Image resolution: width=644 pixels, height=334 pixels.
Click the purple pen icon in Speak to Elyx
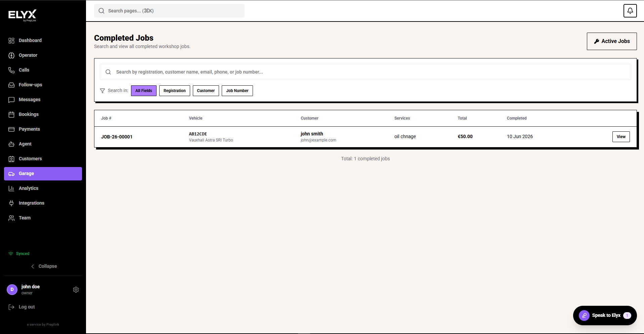pyautogui.click(x=584, y=315)
